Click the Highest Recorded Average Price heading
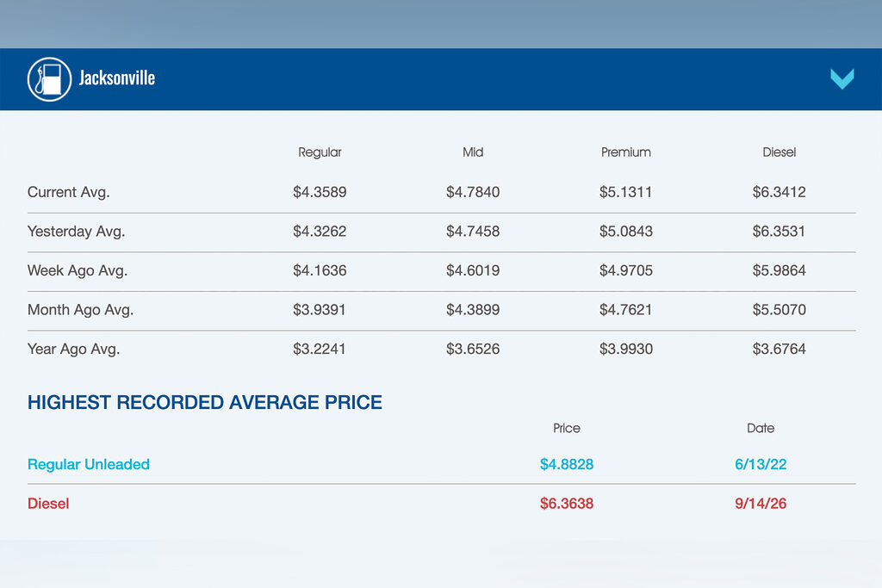The image size is (882, 588). [205, 403]
